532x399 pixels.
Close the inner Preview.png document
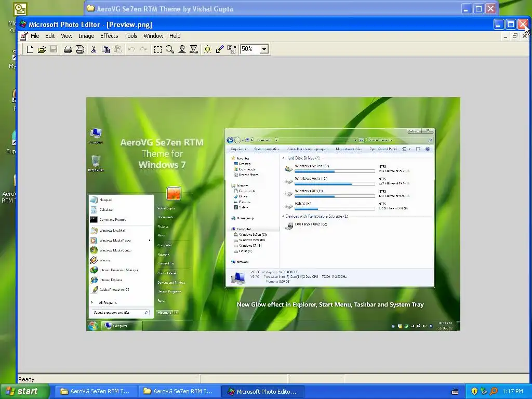click(525, 36)
